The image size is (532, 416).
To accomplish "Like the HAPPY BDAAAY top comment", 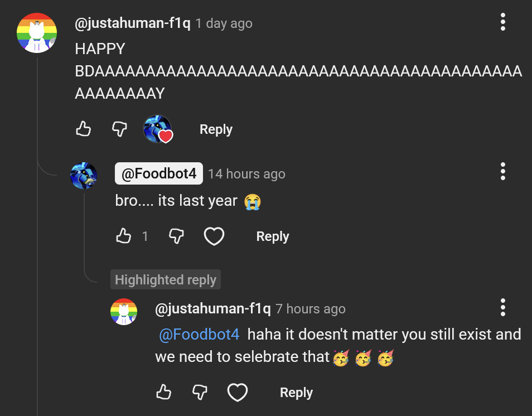I will [x=83, y=129].
